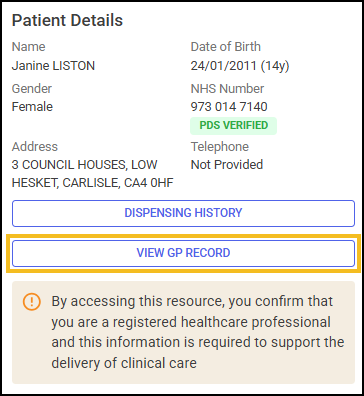Click the Gender value Female

point(32,107)
